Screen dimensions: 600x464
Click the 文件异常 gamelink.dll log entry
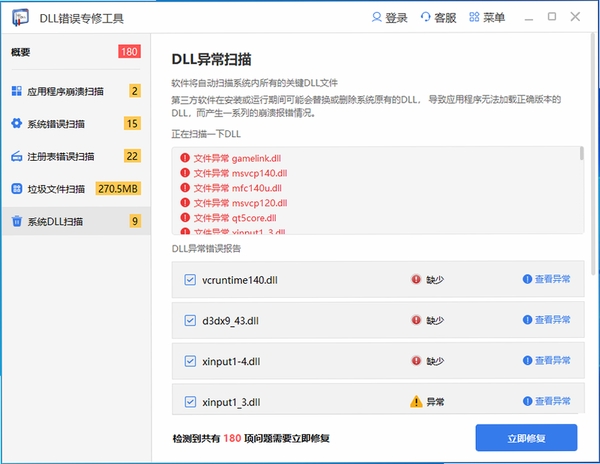tap(237, 158)
